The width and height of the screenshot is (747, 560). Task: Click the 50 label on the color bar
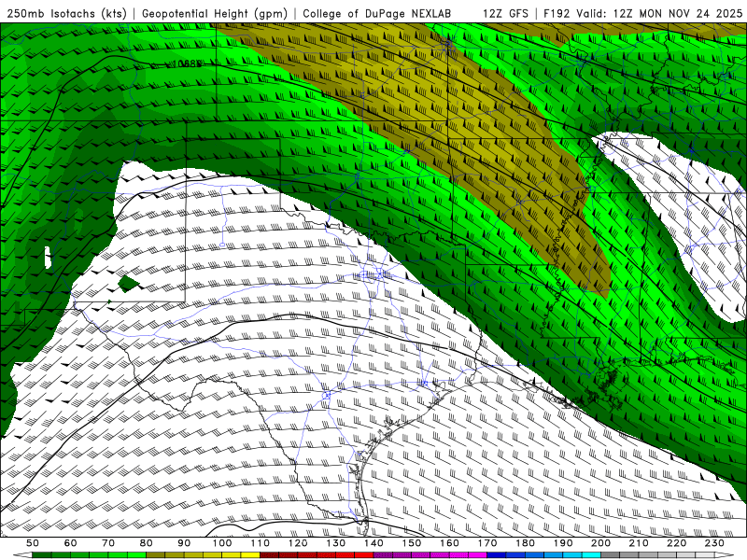pos(33,543)
